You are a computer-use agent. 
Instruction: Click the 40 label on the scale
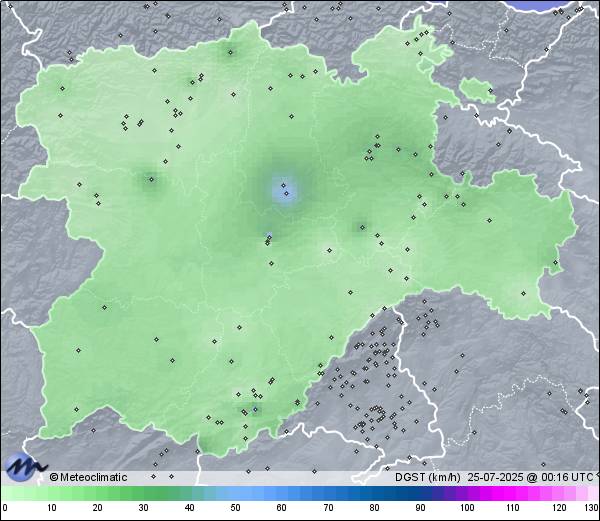(x=189, y=508)
